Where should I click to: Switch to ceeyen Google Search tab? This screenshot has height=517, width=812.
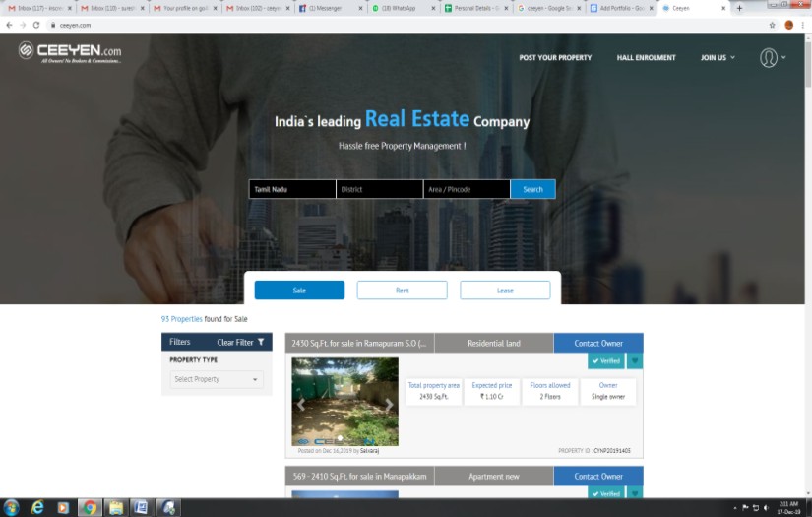[x=548, y=8]
